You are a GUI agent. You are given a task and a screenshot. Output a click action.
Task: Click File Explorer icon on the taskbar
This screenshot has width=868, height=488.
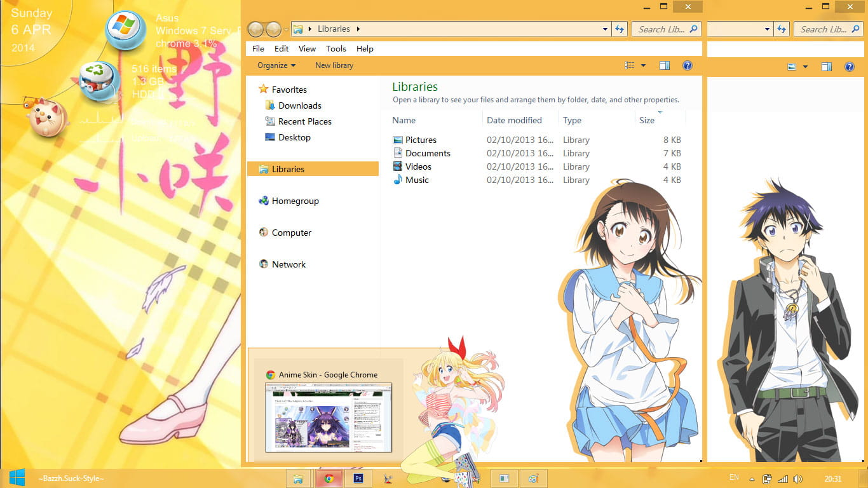click(x=297, y=478)
